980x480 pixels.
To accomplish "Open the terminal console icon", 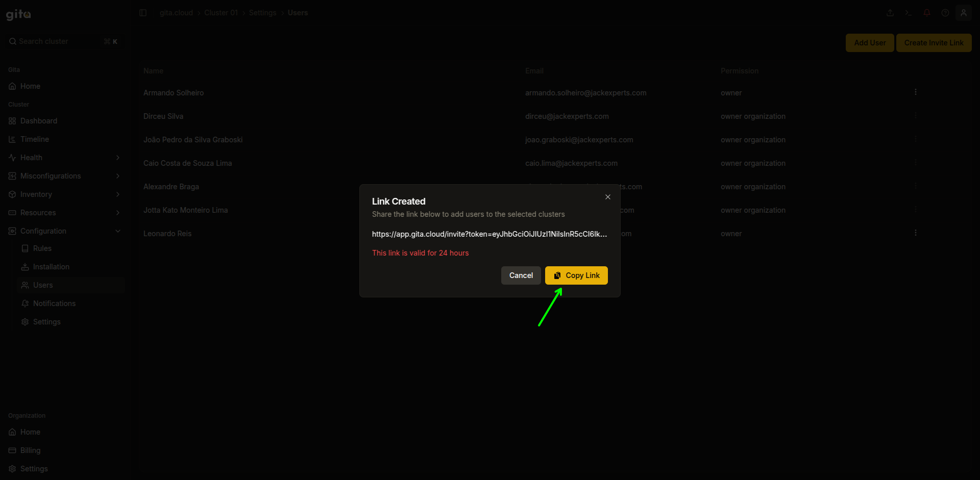I will [909, 13].
